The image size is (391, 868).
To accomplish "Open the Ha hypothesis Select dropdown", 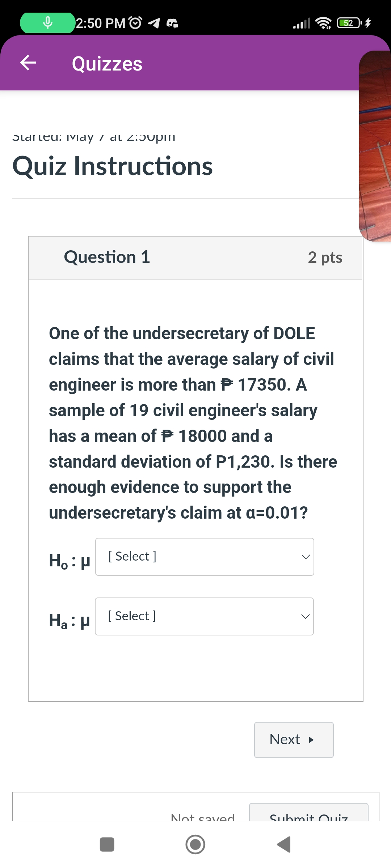I will (x=205, y=616).
